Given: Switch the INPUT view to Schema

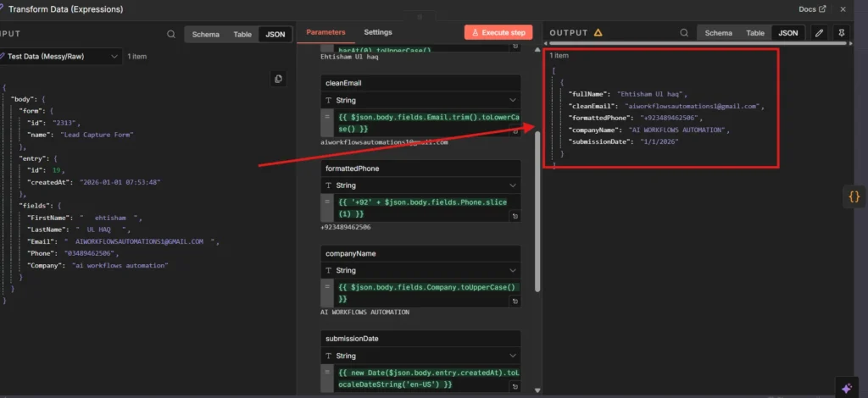Looking at the screenshot, I should click(x=206, y=35).
